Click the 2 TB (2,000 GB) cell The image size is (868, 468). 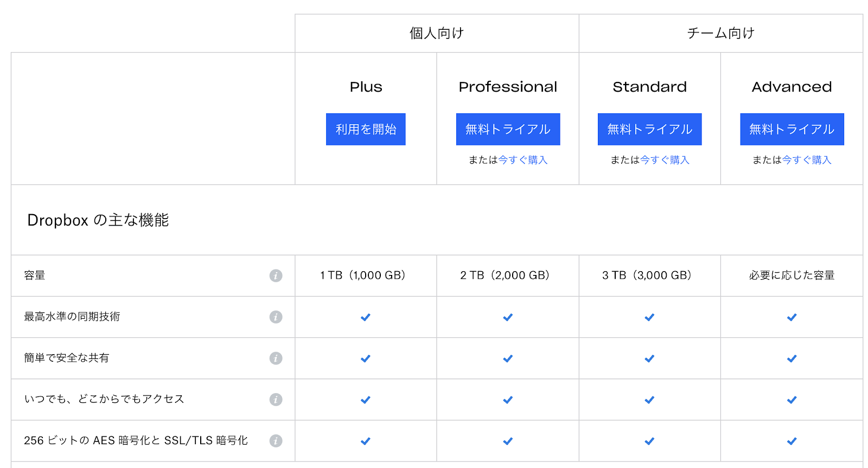pos(508,275)
